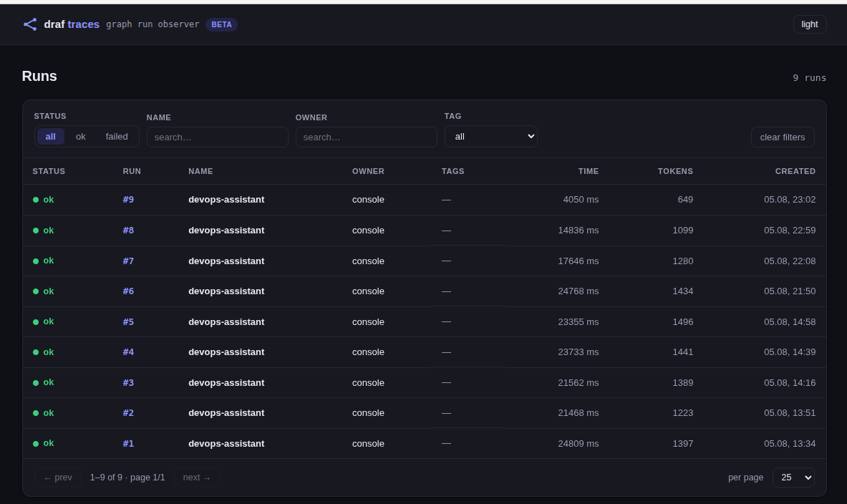Switch theme with the light button

pyautogui.click(x=809, y=24)
